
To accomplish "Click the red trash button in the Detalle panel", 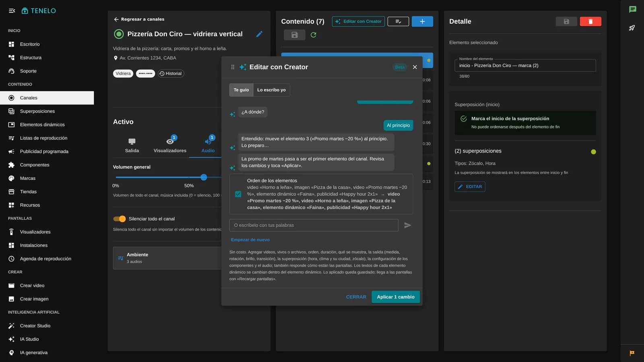I will point(590,21).
